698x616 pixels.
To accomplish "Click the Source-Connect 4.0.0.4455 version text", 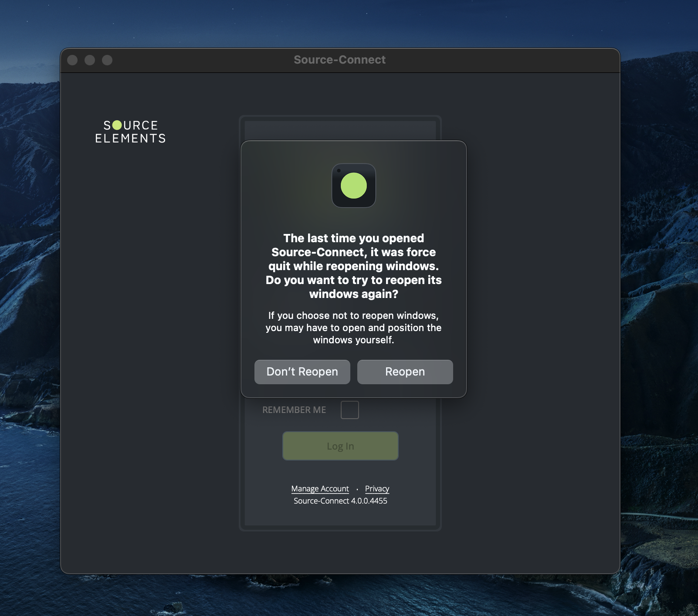I will pyautogui.click(x=340, y=501).
